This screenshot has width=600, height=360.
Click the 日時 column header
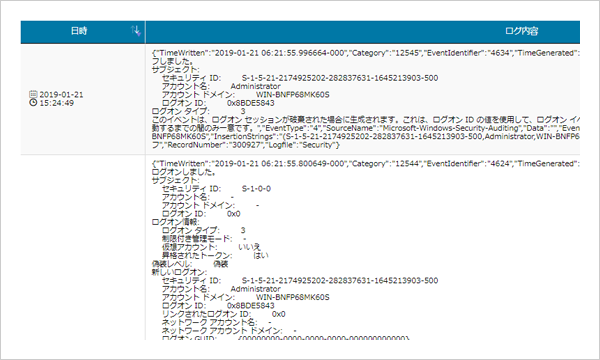point(83,32)
